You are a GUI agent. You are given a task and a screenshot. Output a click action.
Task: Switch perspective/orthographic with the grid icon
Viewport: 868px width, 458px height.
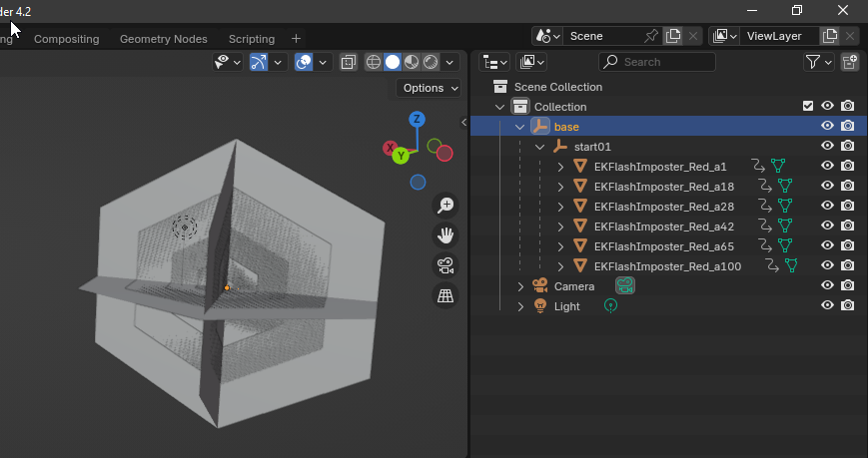pos(445,295)
